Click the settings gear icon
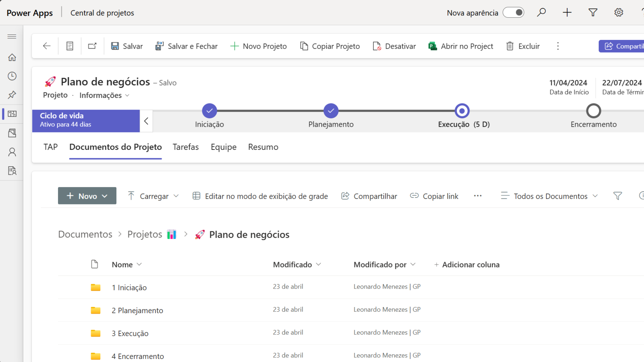Image resolution: width=644 pixels, height=362 pixels. click(x=619, y=13)
